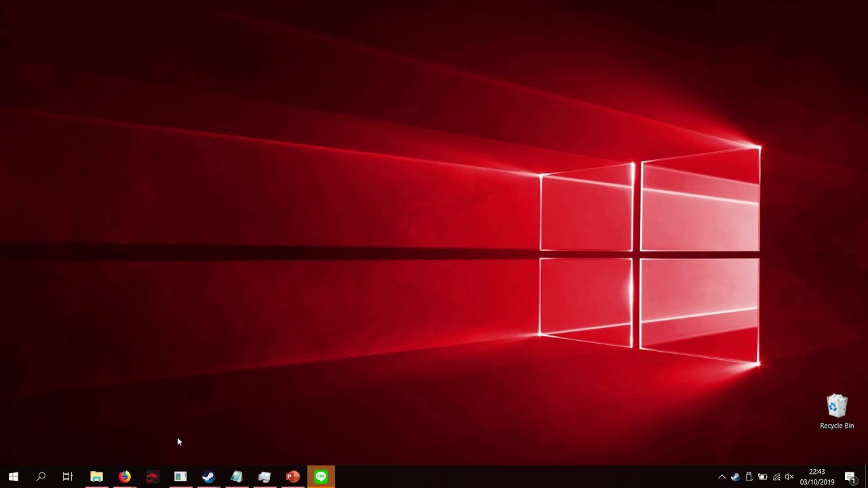Open the green window app on taskbar
This screenshot has width=868, height=488.
click(x=180, y=477)
